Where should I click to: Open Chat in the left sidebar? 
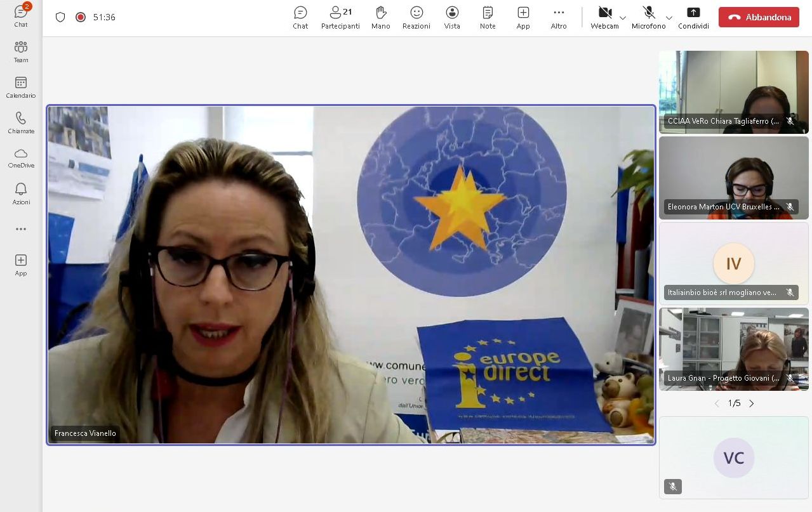tap(21, 15)
